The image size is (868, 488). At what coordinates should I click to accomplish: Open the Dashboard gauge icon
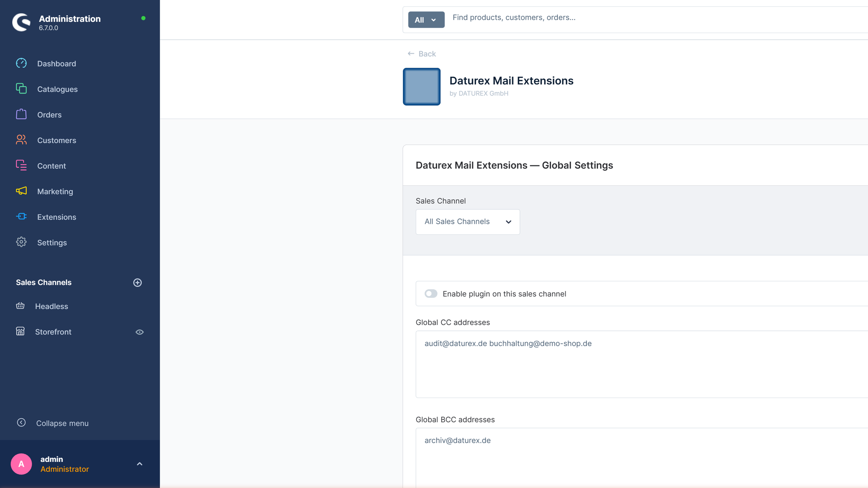(21, 63)
